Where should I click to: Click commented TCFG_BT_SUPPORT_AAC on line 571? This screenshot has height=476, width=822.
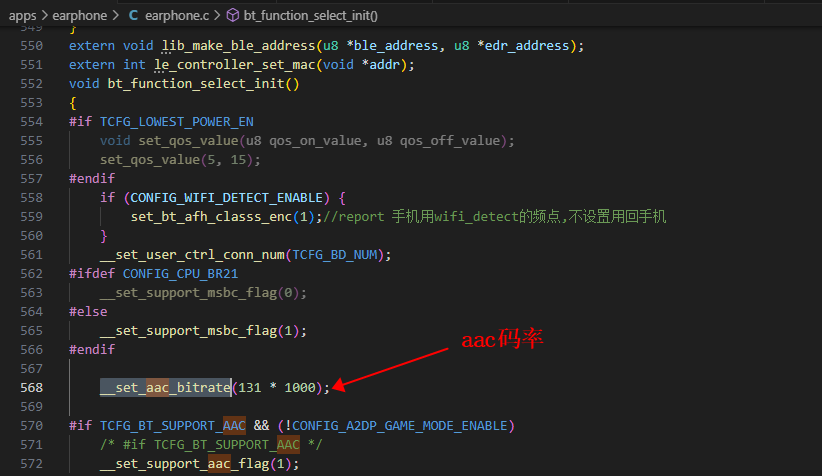coord(226,445)
